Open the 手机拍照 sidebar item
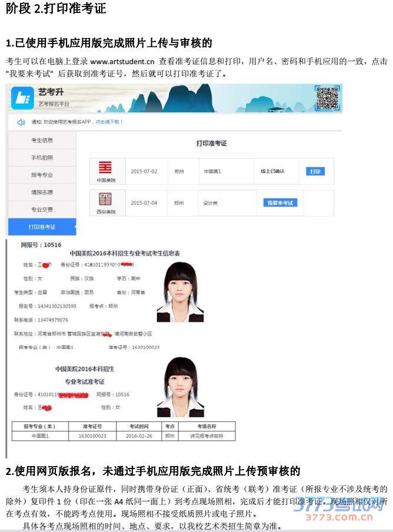Viewport: 393px width, 532px height. click(42, 158)
